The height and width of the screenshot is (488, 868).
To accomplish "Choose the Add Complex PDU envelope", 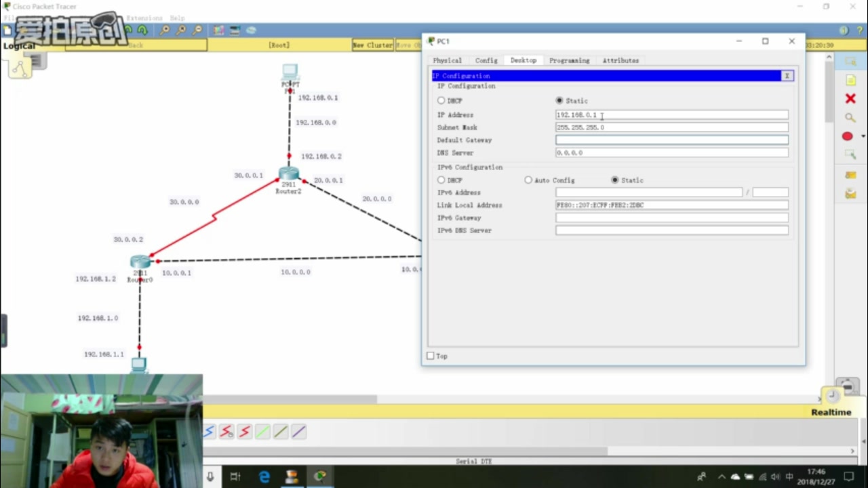I will pyautogui.click(x=850, y=194).
